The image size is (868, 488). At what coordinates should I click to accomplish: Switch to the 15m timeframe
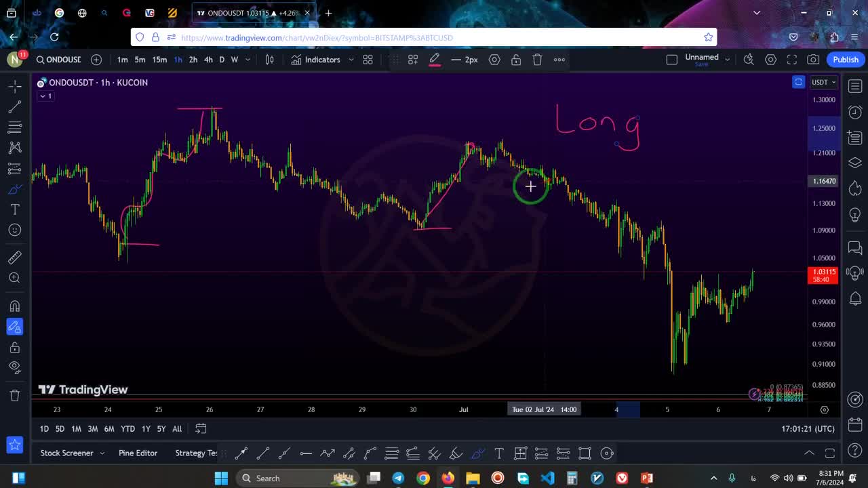(159, 60)
